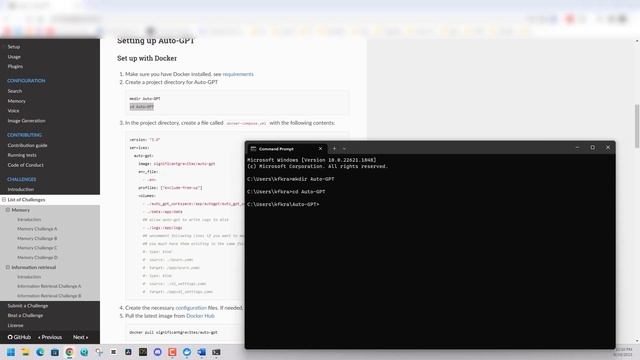Screen dimensions: 640x360
Task: Open Usage in the docs sidebar
Action: tap(14, 57)
